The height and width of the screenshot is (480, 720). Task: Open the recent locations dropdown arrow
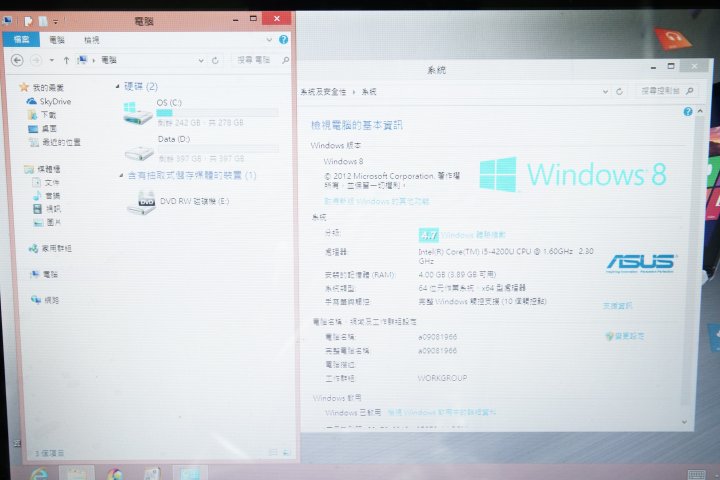(x=51, y=60)
